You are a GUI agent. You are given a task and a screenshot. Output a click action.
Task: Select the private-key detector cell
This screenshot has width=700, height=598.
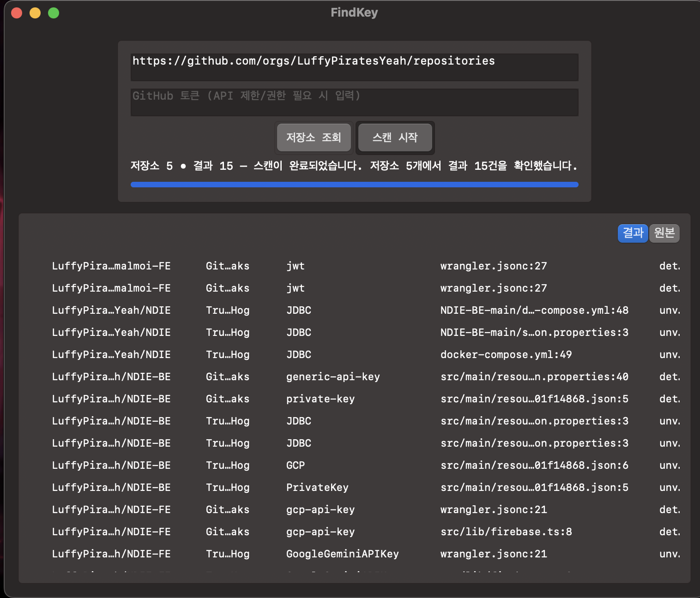click(x=320, y=399)
